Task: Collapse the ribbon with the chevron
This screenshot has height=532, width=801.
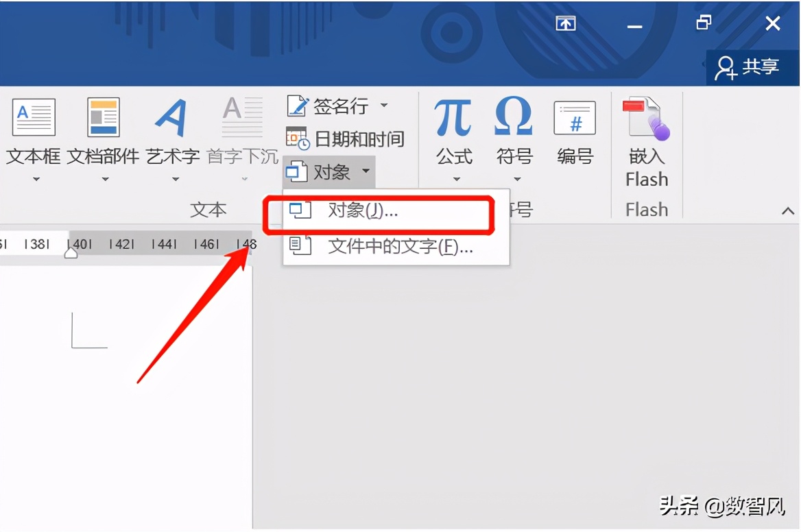Action: (x=788, y=210)
